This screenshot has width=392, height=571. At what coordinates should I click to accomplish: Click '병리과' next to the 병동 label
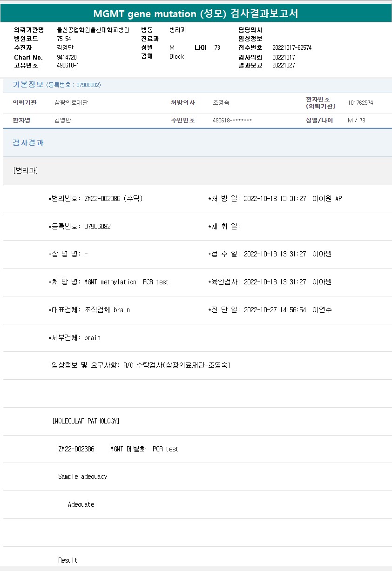(x=178, y=30)
